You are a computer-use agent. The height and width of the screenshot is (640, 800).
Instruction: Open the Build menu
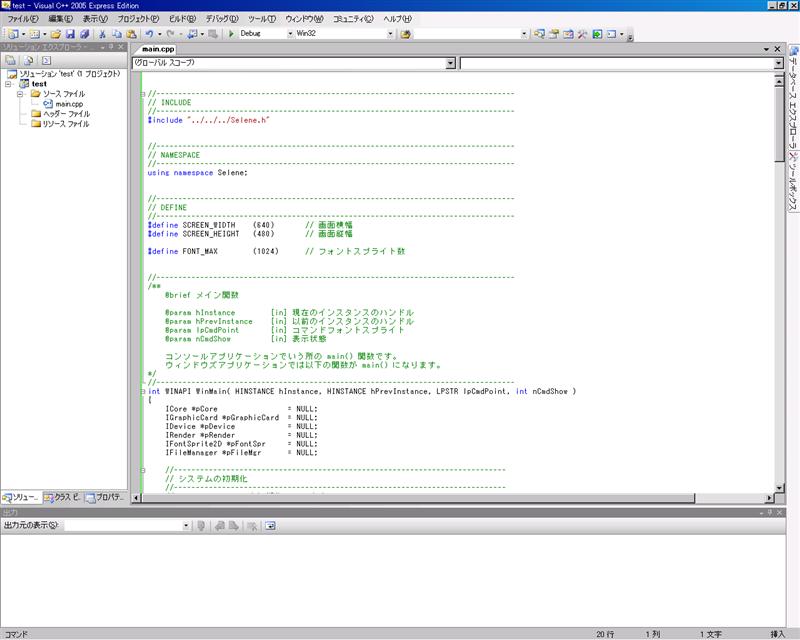[x=182, y=19]
